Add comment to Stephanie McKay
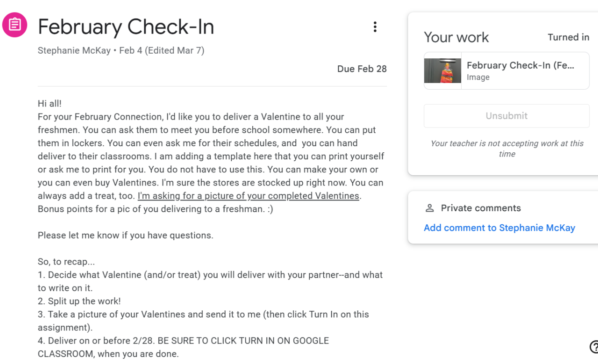 point(499,228)
